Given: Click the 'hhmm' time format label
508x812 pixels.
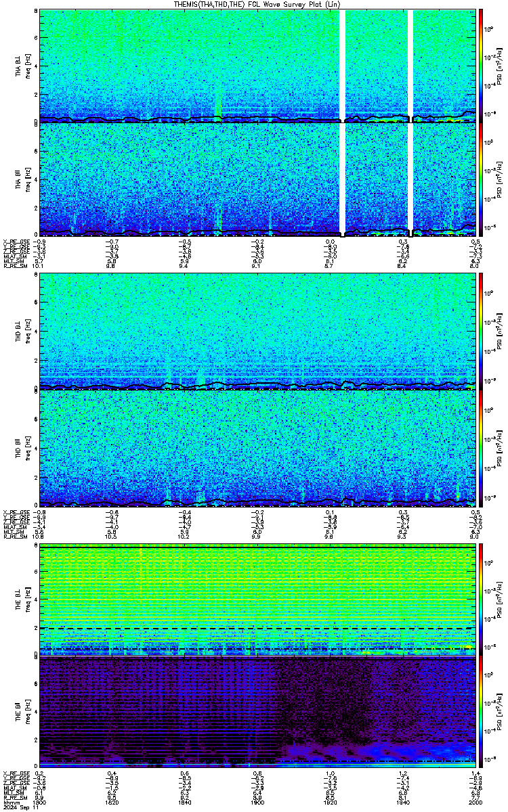Looking at the screenshot, I should click(x=10, y=802).
